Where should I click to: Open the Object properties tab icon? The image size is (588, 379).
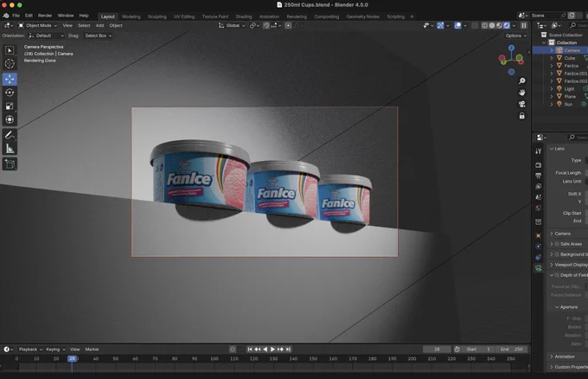tap(539, 235)
